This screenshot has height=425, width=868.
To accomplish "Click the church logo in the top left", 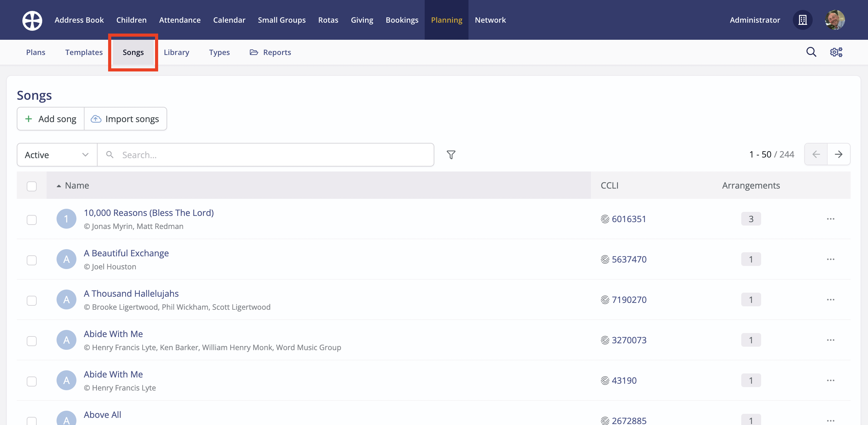I will pos(32,20).
